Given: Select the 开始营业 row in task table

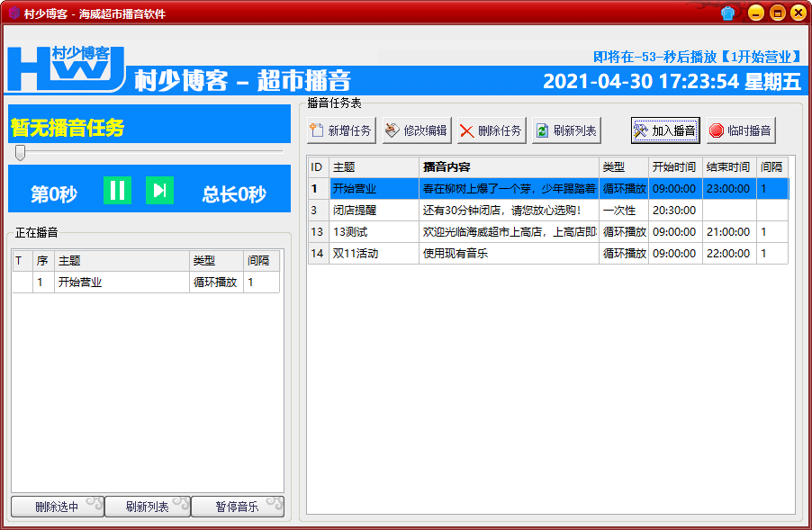Looking at the screenshot, I should pos(548,189).
